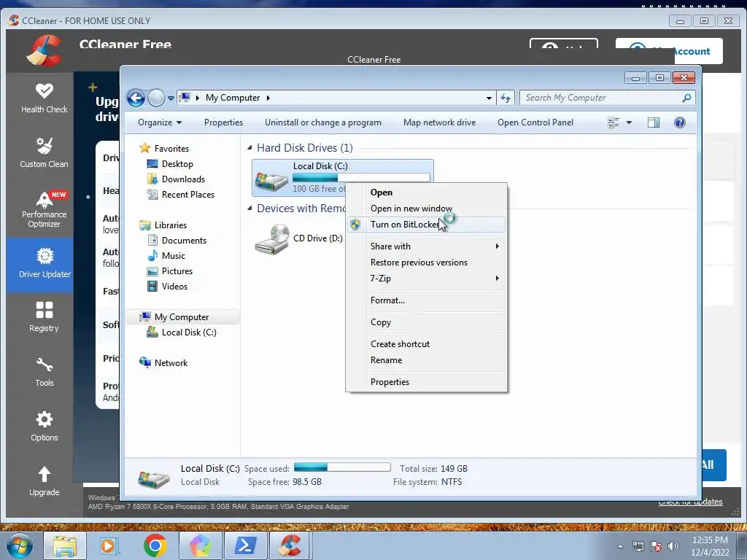Viewport: 747px width, 560px height.
Task: Open Performance Optimizer in CCleaner sidebar
Action: click(x=44, y=209)
